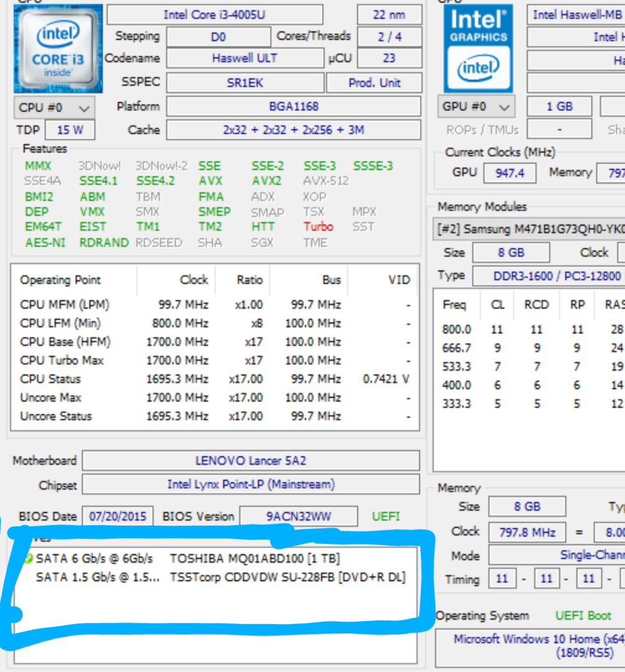Click the Ratio column header
Image resolution: width=625 pixels, height=672 pixels.
pos(250,280)
